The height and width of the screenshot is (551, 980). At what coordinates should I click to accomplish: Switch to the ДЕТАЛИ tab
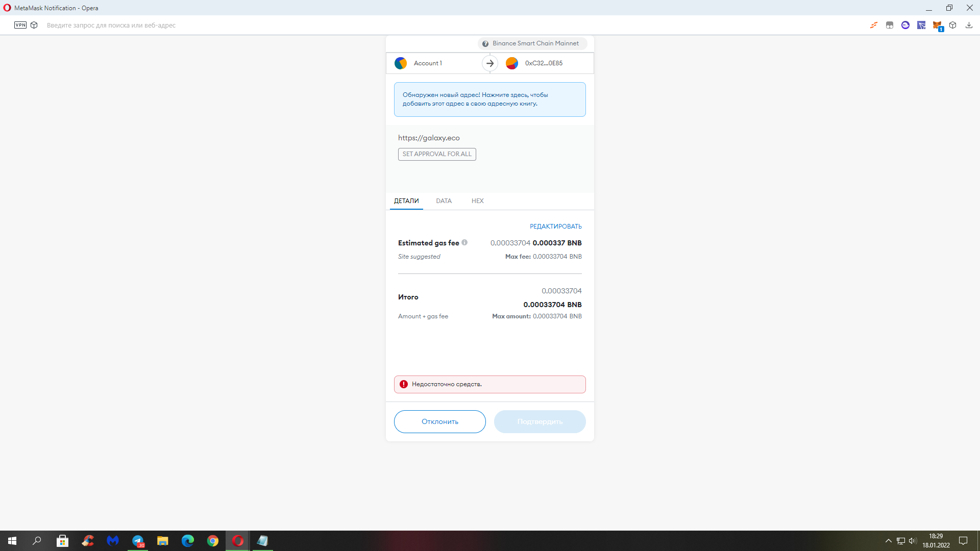(406, 201)
